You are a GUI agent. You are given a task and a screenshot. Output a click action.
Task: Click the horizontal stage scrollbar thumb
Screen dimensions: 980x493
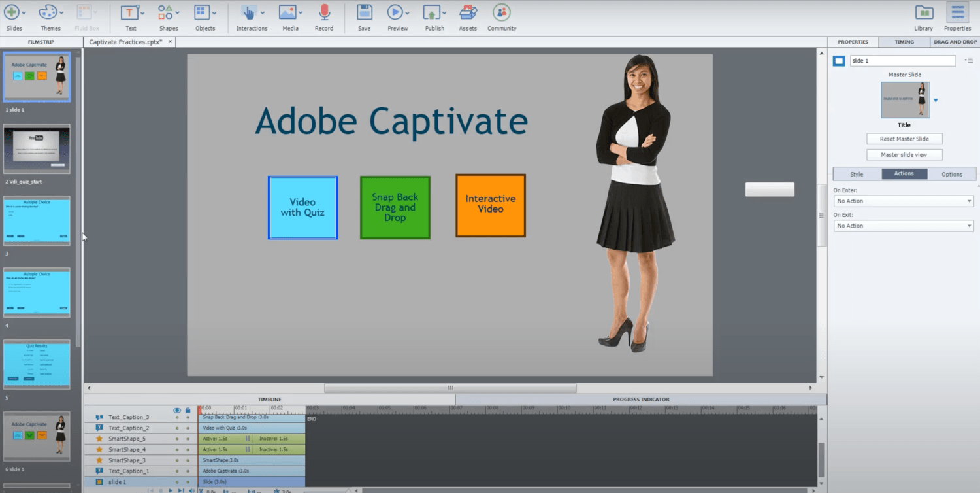[x=450, y=388]
